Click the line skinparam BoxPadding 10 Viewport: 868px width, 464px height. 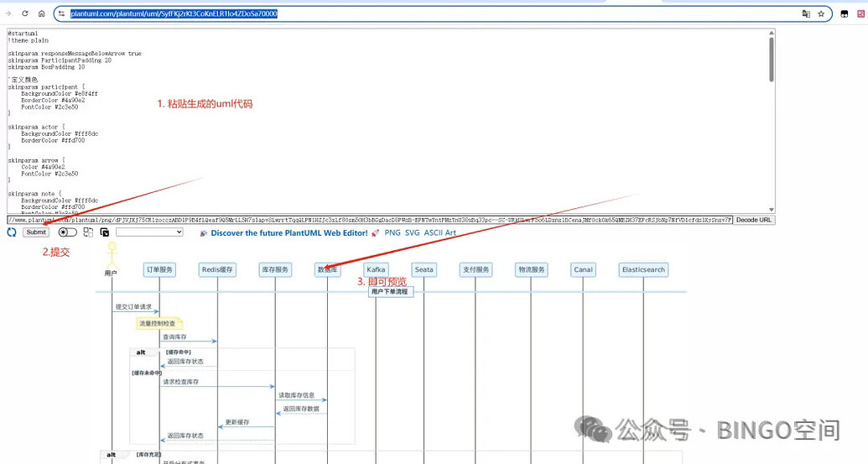point(46,67)
